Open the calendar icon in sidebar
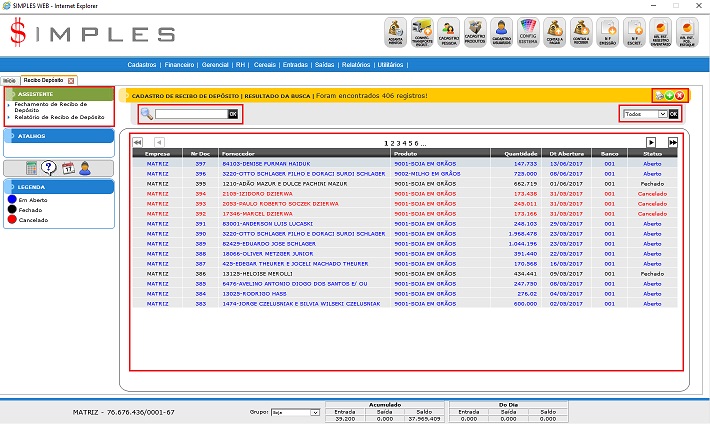This screenshot has width=710, height=424. click(67, 168)
